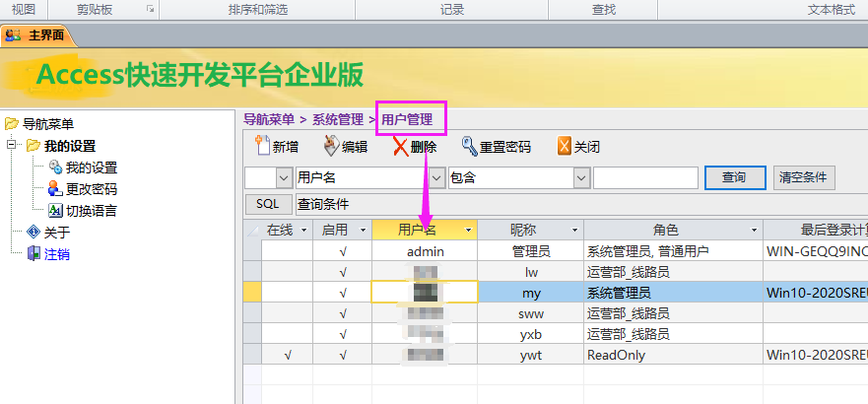Screen dimensions: 868x404
Task: Click the 查询条件 text field
Action: tap(581, 204)
